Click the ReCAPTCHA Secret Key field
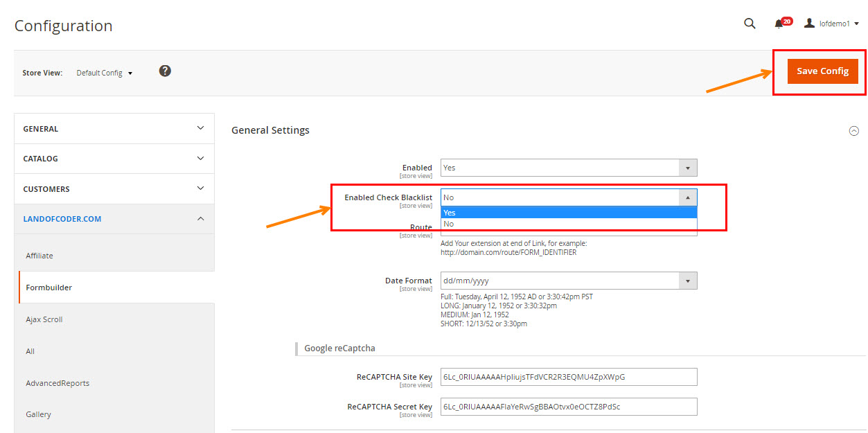This screenshot has height=433, width=868. coord(568,407)
